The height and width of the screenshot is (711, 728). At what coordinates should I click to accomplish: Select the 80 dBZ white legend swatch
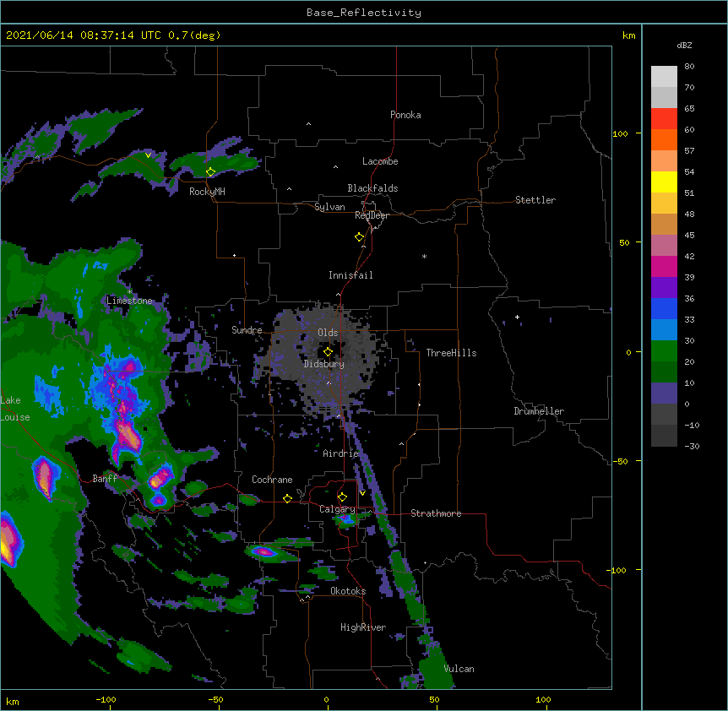tap(664, 77)
